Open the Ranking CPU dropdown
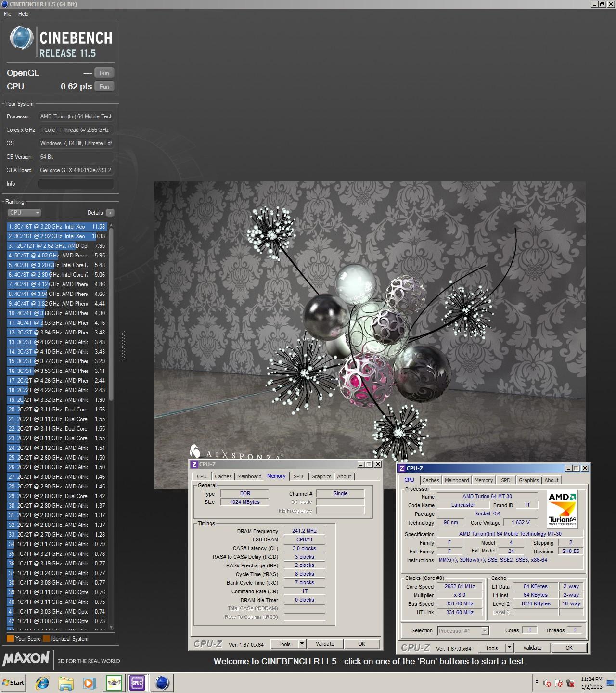The image size is (616, 693). point(24,213)
